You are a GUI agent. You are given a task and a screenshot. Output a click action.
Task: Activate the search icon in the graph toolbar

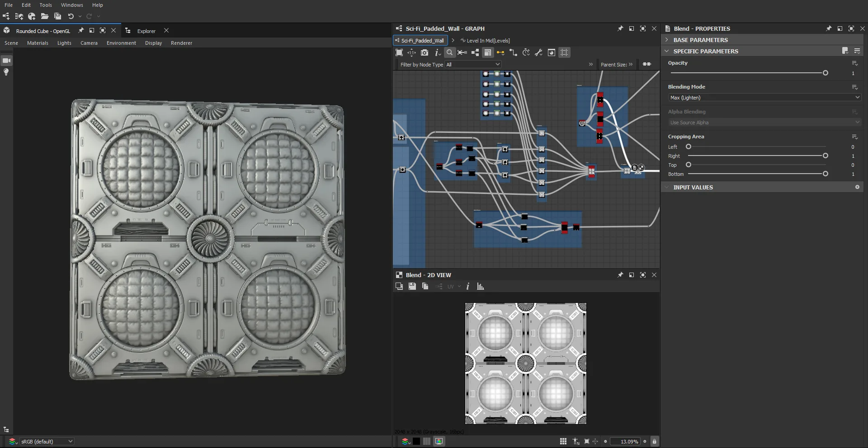pos(450,52)
